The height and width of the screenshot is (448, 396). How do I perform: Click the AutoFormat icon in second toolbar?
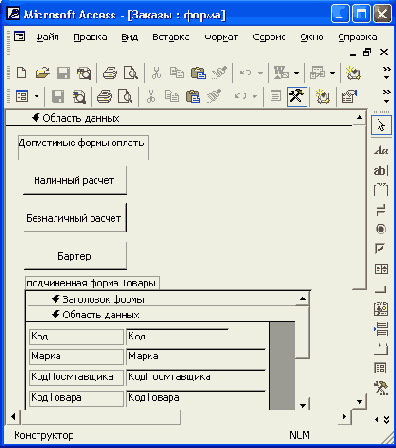pyautogui.click(x=322, y=97)
